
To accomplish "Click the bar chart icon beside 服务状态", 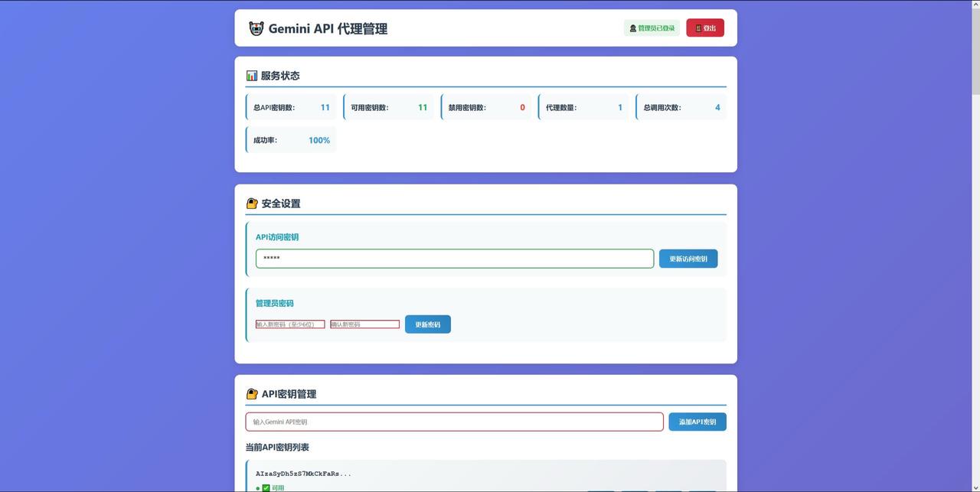I will click(252, 76).
